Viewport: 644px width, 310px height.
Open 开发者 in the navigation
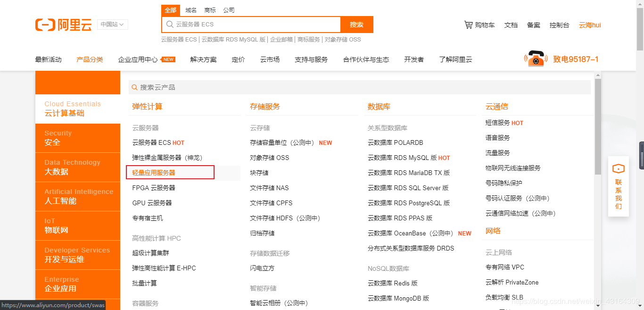[414, 59]
